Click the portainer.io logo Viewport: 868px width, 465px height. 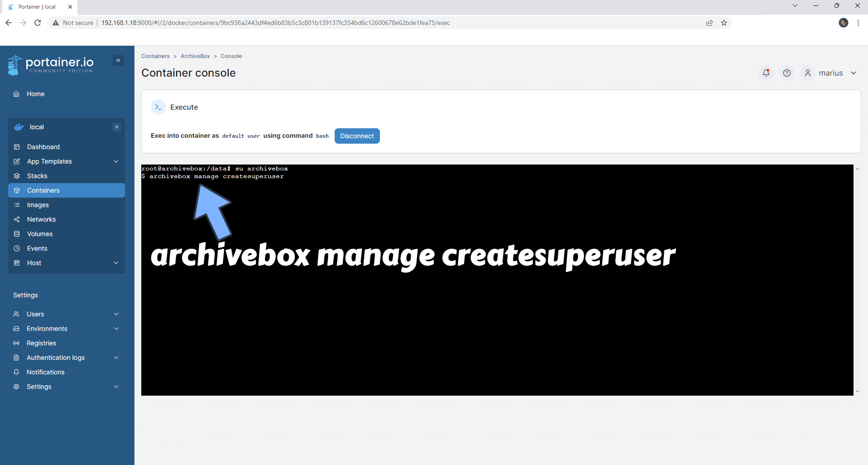point(51,65)
